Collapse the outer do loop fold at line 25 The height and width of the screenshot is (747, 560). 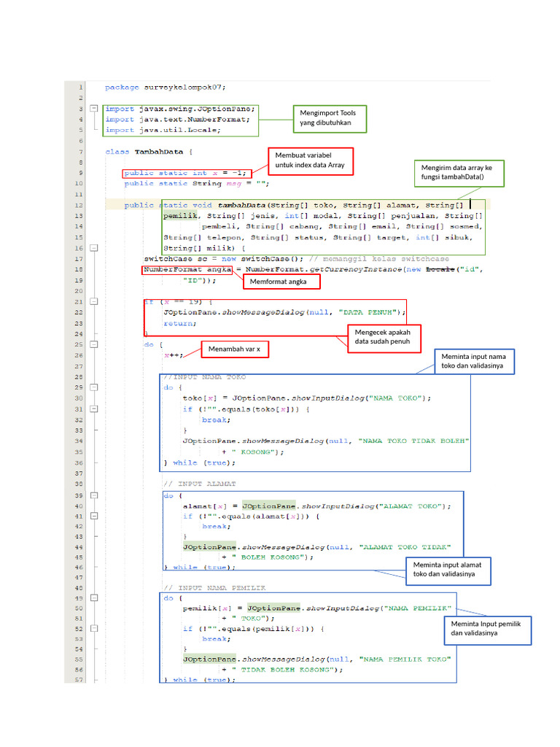click(94, 344)
